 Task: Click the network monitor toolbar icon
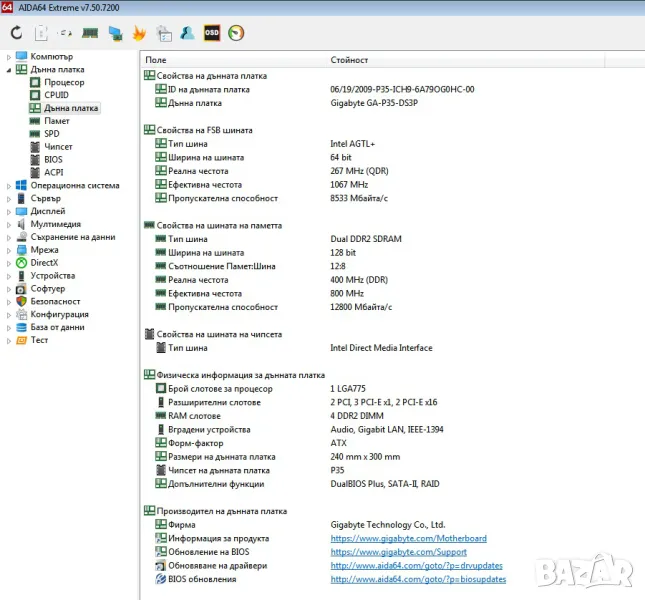[x=115, y=33]
